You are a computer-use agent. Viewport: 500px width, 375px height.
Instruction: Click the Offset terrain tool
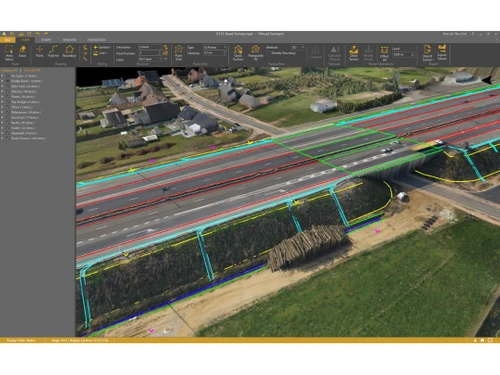coord(384,53)
